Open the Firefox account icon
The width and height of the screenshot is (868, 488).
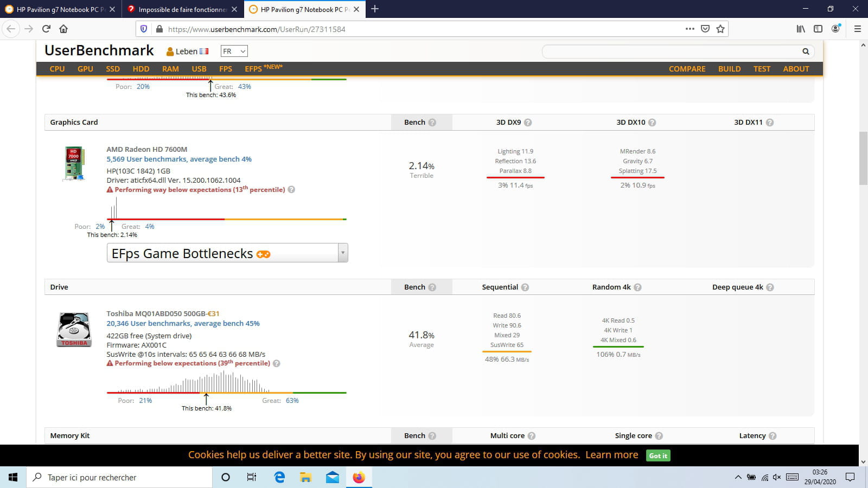click(x=835, y=29)
